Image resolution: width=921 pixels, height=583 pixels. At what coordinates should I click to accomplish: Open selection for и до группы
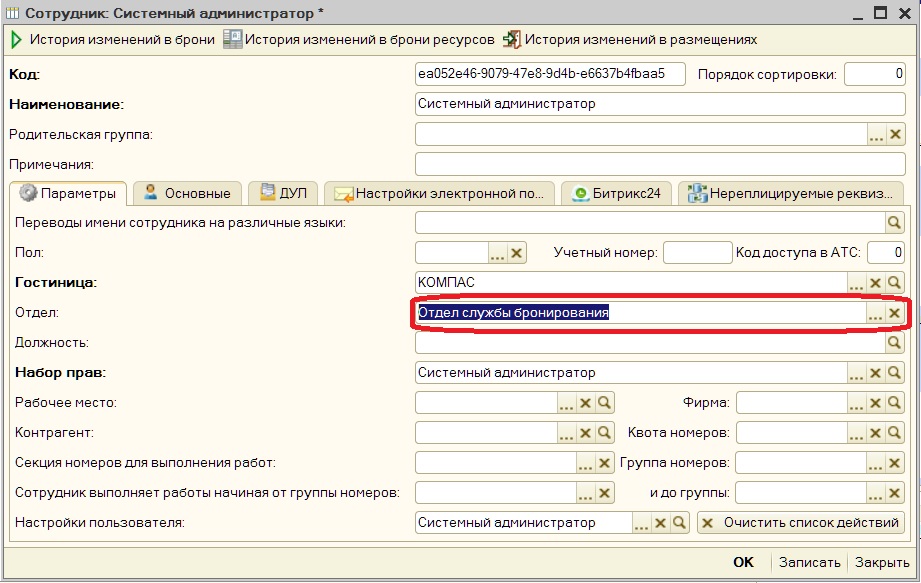[x=875, y=493]
